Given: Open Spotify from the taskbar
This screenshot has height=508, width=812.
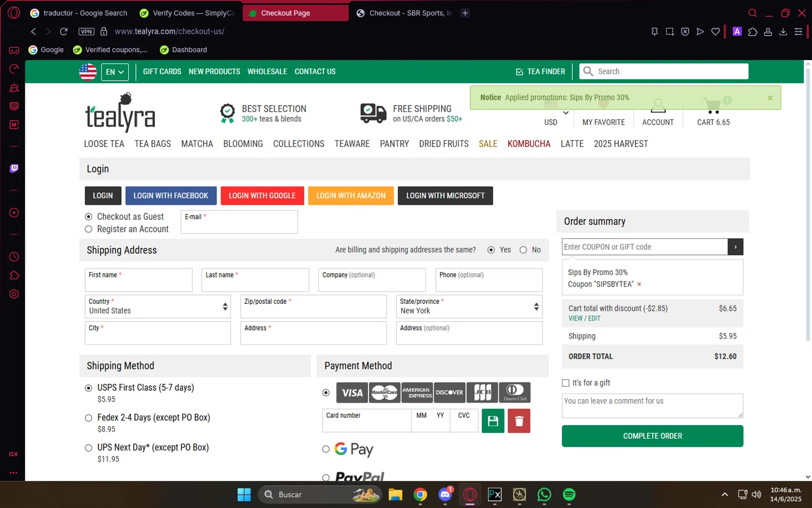Looking at the screenshot, I should pos(569,494).
